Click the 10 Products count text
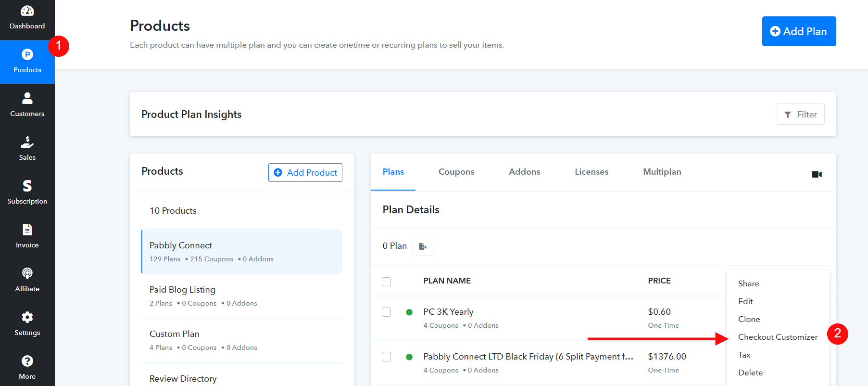Viewport: 868px width, 386px height. point(173,211)
